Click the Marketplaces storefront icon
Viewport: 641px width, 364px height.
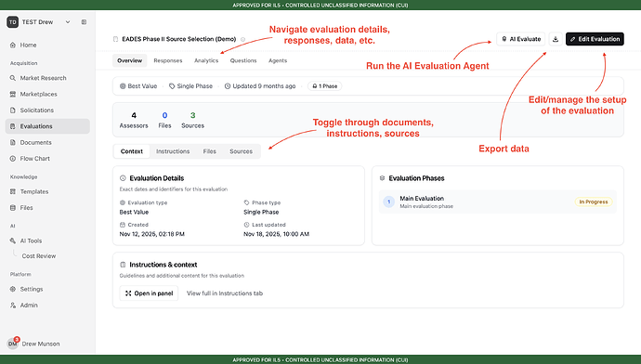click(x=13, y=94)
